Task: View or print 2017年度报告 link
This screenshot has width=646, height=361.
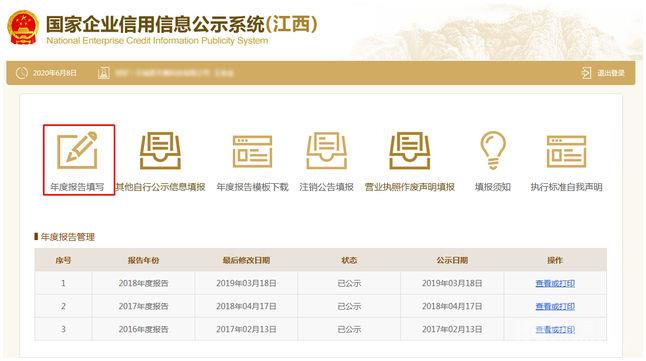Action: pyautogui.click(x=555, y=307)
